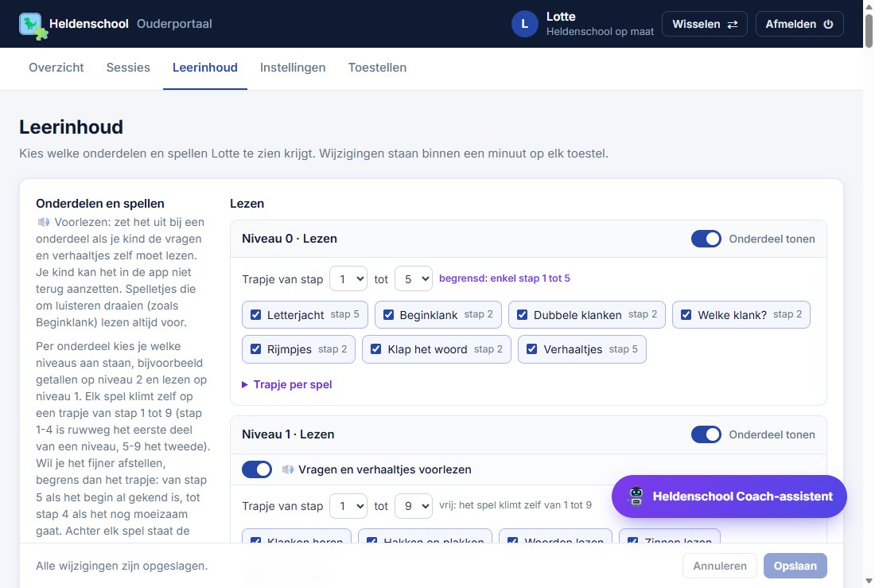Expand the 'Trapje per spel' section

[287, 384]
